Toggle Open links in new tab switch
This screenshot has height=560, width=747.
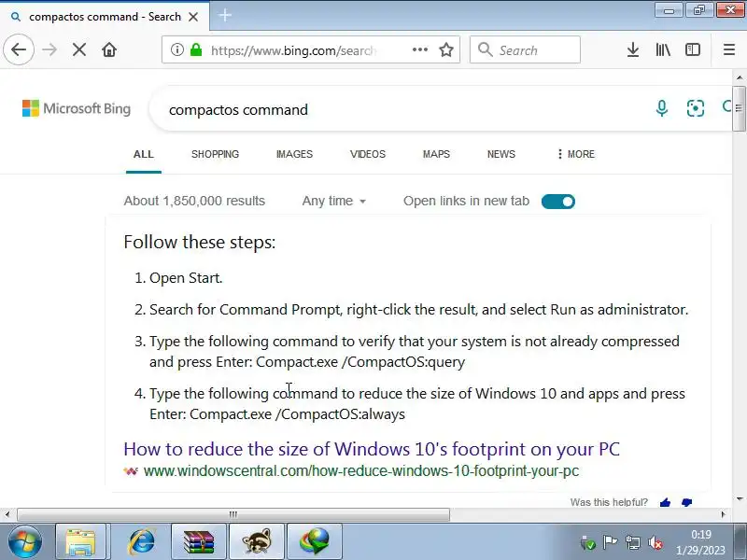(557, 202)
